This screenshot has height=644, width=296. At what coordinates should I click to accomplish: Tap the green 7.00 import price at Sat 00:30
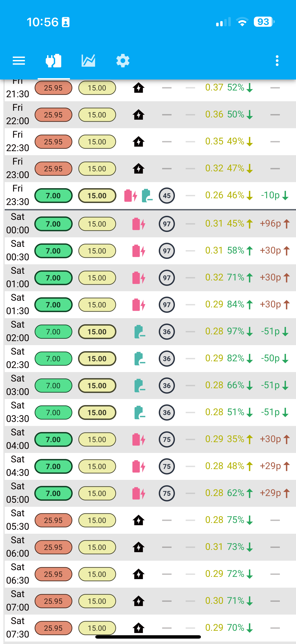53,251
